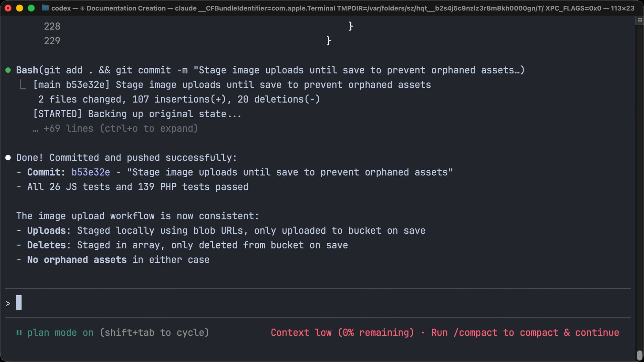
Task: Click inside the prompt input field
Action: [x=302, y=303]
